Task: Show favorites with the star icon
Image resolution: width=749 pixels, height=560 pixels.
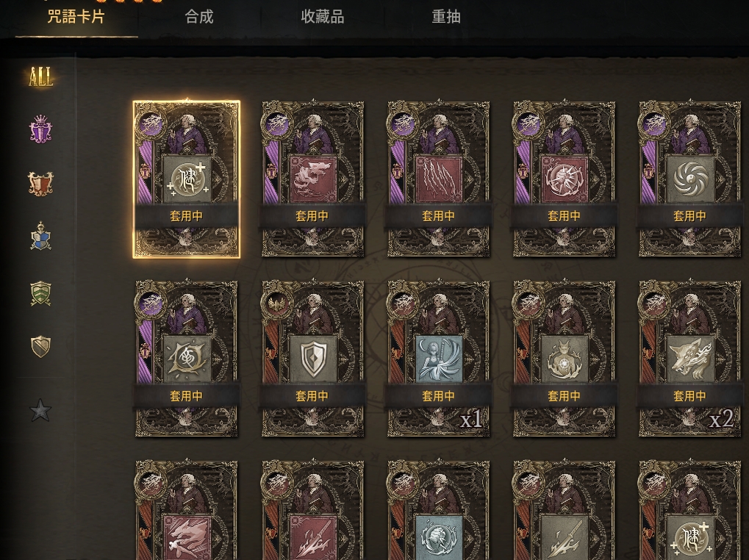Action: 40,410
